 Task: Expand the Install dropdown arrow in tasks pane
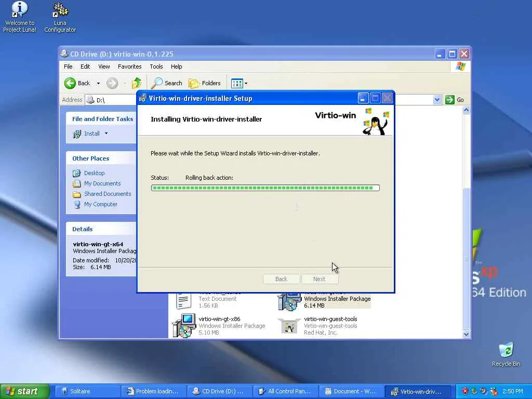point(106,134)
